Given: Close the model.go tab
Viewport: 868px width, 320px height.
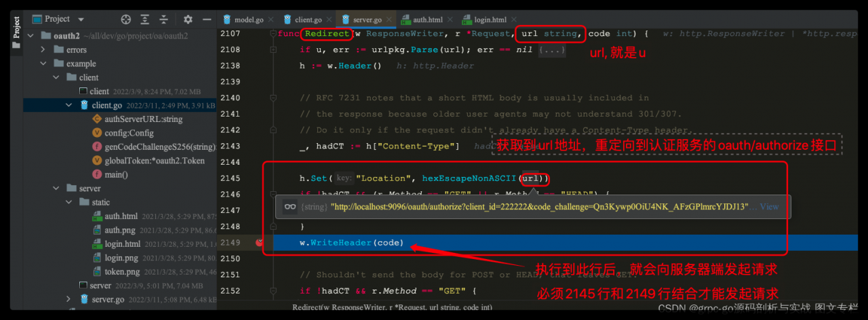Looking at the screenshot, I should [271, 20].
